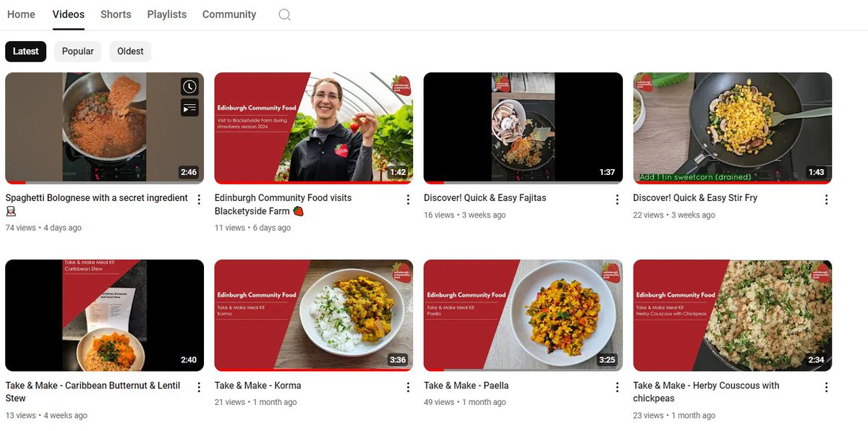Click Add to queue icon on Spaghetti Bolognese thumbnail

click(x=189, y=108)
